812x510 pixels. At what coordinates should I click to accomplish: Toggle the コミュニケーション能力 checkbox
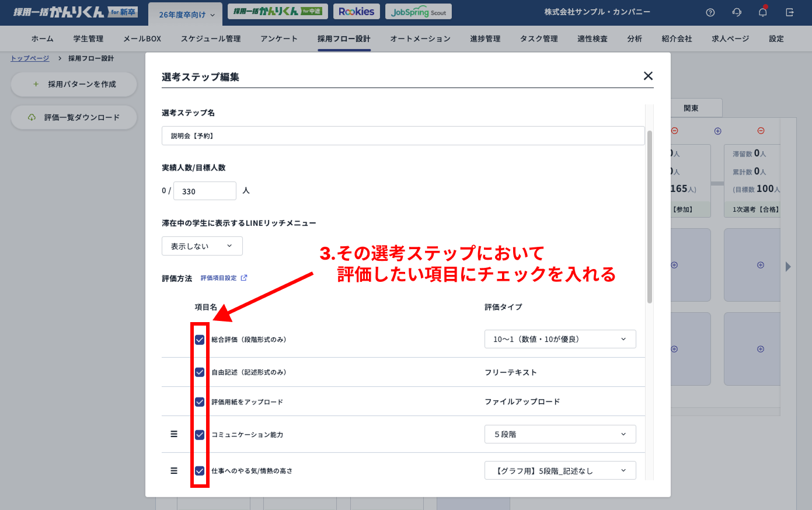[200, 434]
